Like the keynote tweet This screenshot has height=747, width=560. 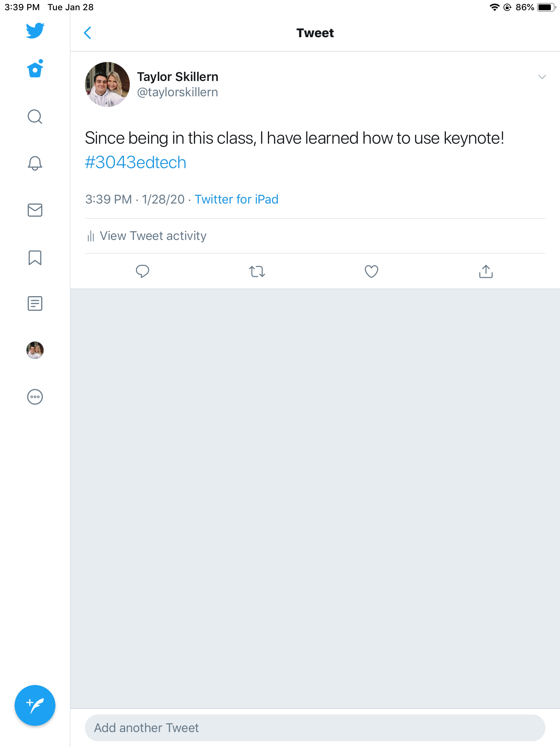371,271
